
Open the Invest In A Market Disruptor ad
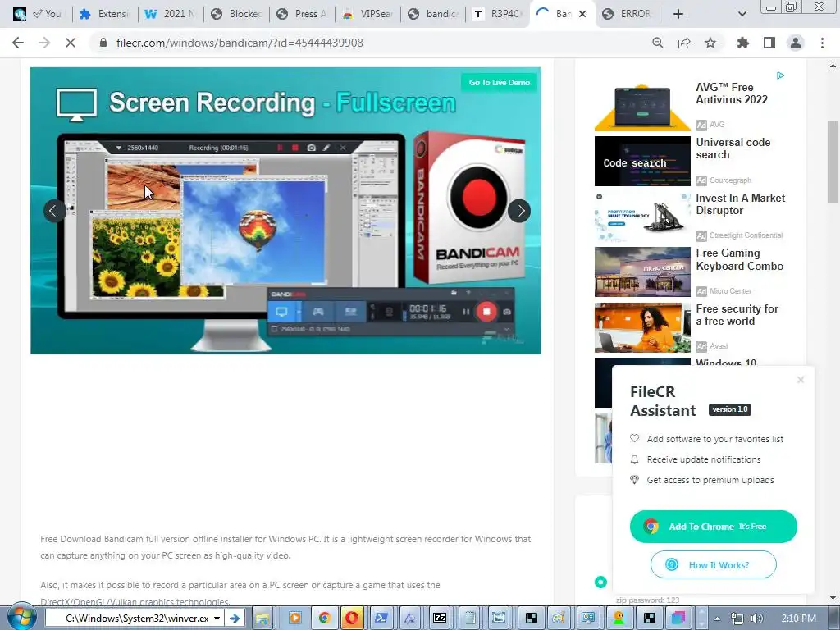(x=741, y=204)
